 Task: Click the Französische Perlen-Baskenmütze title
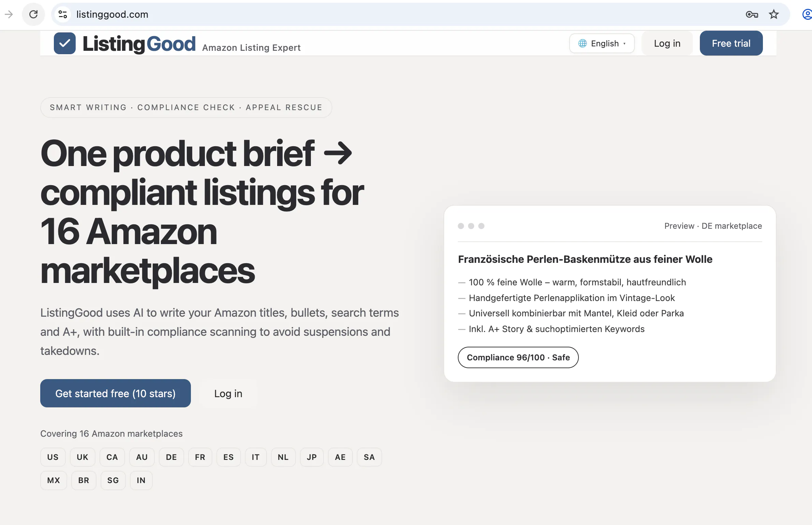click(x=585, y=259)
